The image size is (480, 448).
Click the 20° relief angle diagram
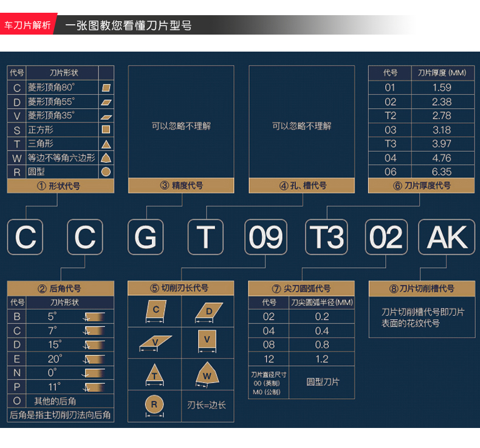[x=94, y=359]
